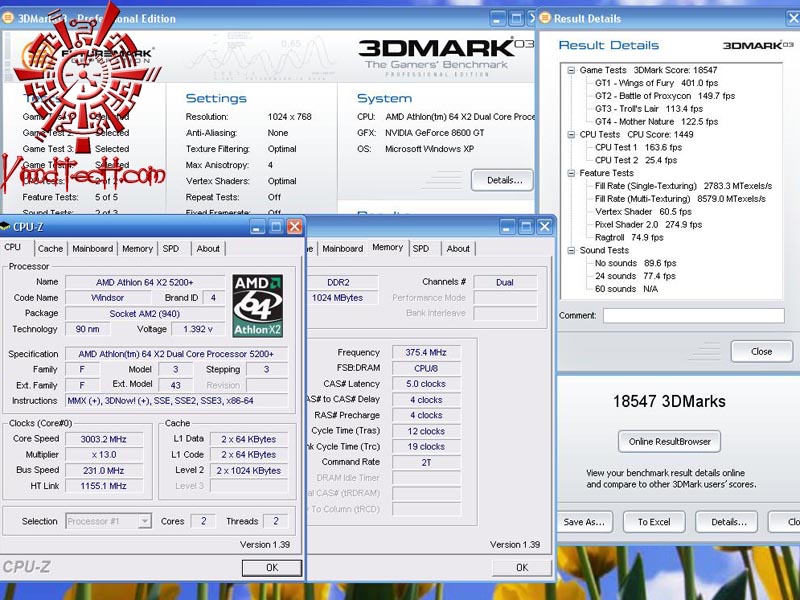Screen dimensions: 800x600
Task: Open system Details in 3DMark window
Action: (x=503, y=180)
